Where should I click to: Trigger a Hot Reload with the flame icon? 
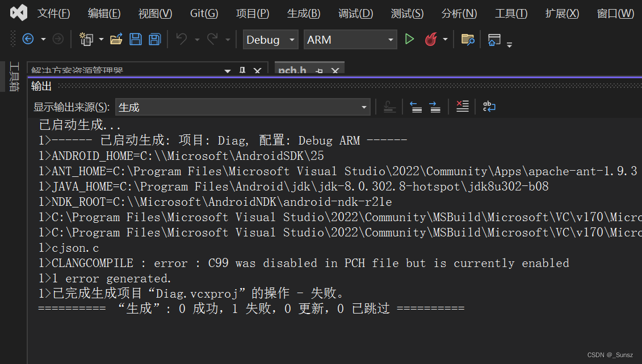[430, 40]
